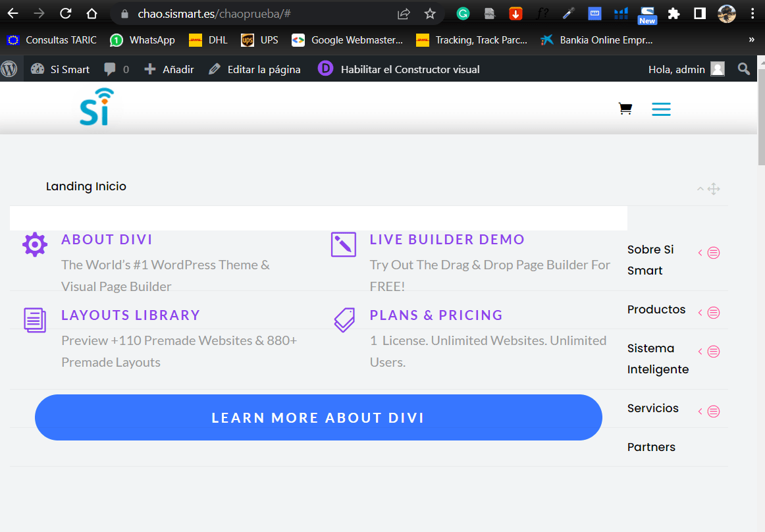This screenshot has width=765, height=532.
Task: Expand the Sistema Inteligente submenu chevron
Action: (x=700, y=352)
